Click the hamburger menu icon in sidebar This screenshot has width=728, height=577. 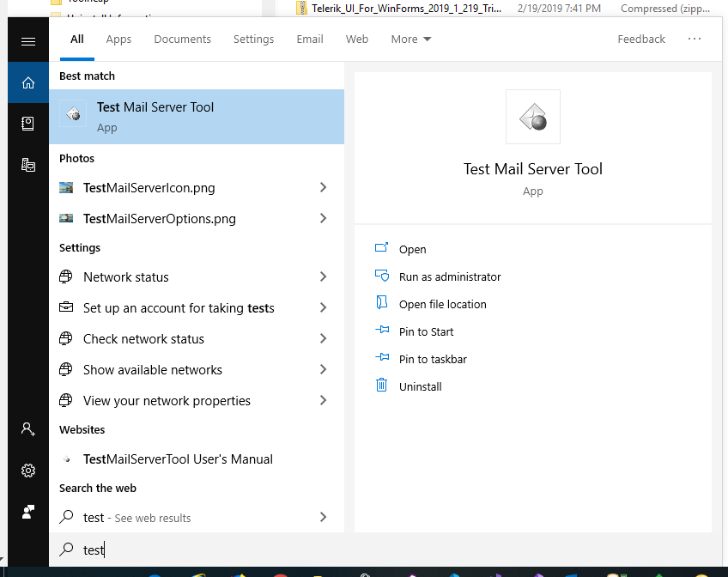pos(28,41)
